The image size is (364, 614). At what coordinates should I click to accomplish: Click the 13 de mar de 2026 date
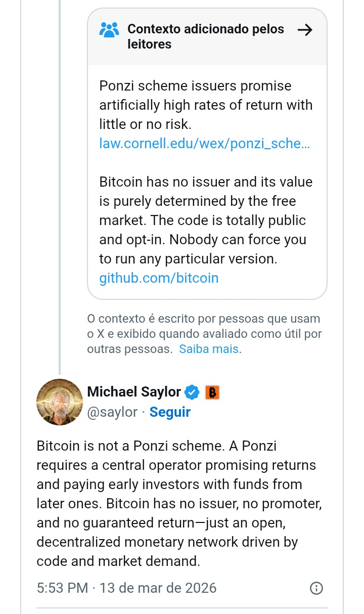point(158,588)
